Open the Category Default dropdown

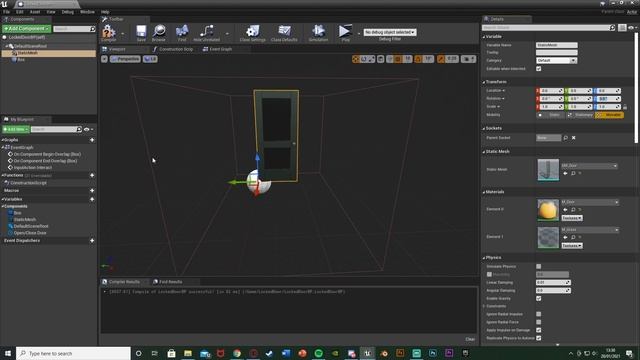556,60
